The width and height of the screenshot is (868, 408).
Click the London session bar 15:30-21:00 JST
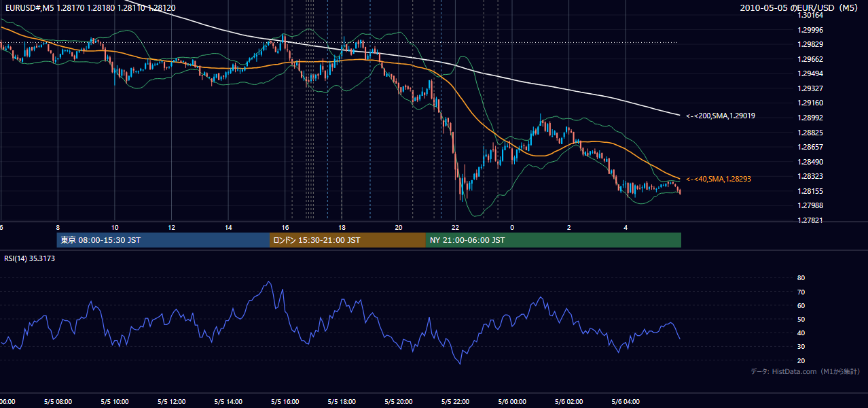click(x=348, y=240)
